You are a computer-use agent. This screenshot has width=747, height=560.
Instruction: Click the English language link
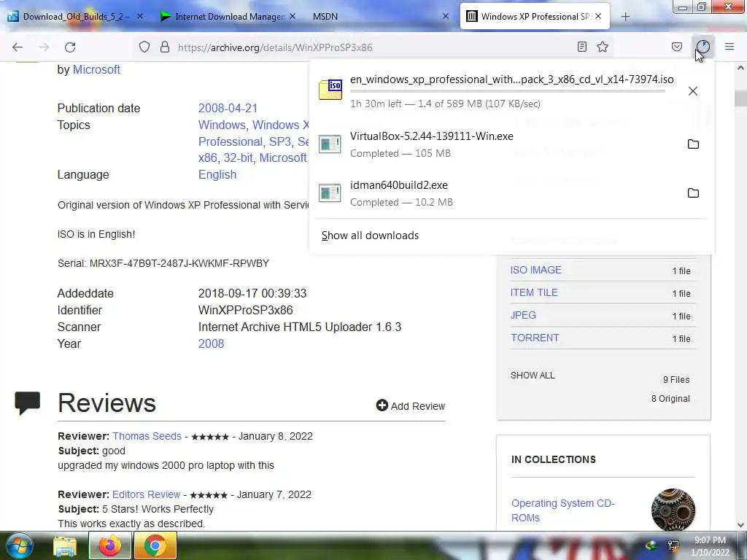pyautogui.click(x=217, y=175)
